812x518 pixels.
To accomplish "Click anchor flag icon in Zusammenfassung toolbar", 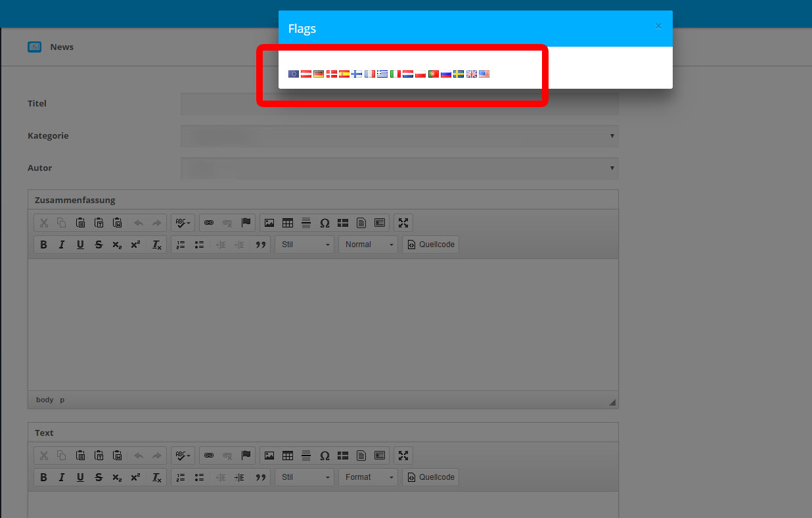I will [246, 223].
